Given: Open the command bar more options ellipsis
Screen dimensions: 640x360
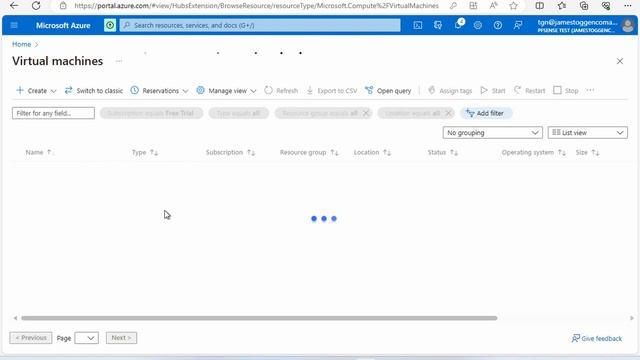Looking at the screenshot, I should pos(590,90).
